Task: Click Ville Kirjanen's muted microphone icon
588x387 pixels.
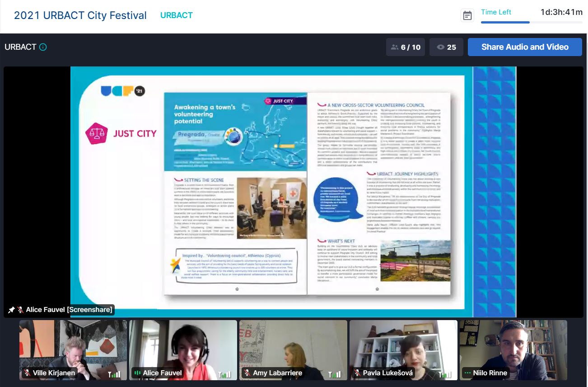Action: [x=28, y=373]
